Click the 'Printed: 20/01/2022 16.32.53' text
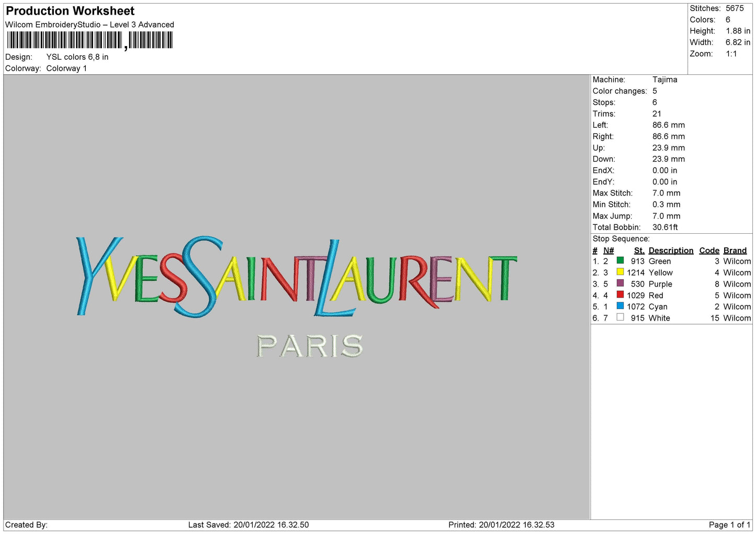756x534 pixels. click(x=501, y=525)
